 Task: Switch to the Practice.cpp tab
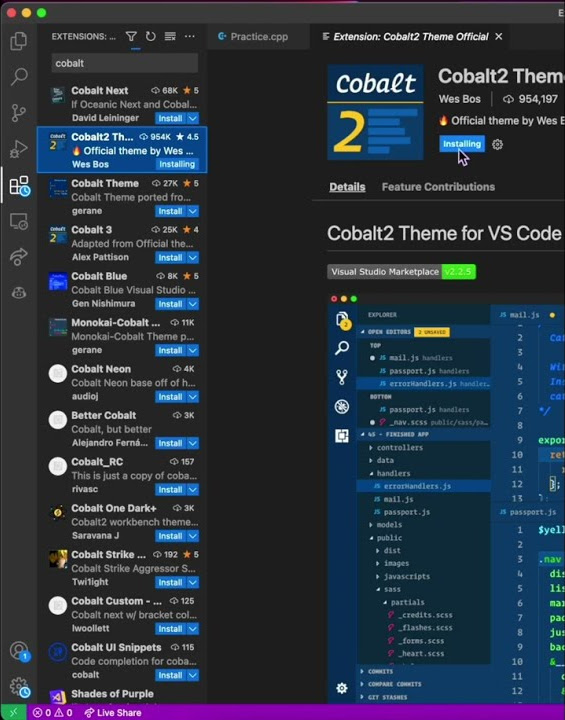coord(258,37)
